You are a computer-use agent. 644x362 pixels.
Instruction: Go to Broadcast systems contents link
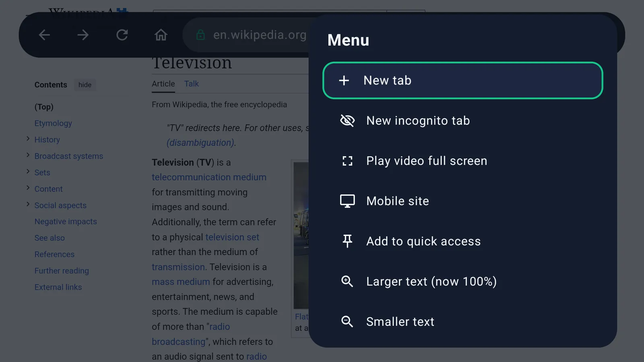tap(69, 156)
